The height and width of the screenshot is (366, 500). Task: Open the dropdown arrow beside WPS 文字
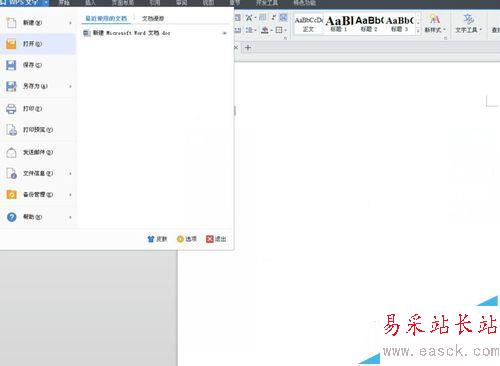(45, 3)
